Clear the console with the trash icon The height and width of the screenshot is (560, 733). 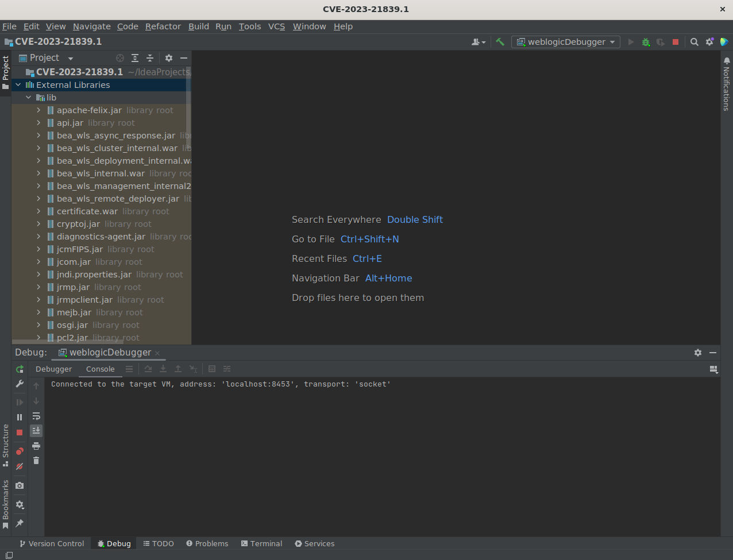coord(36,461)
